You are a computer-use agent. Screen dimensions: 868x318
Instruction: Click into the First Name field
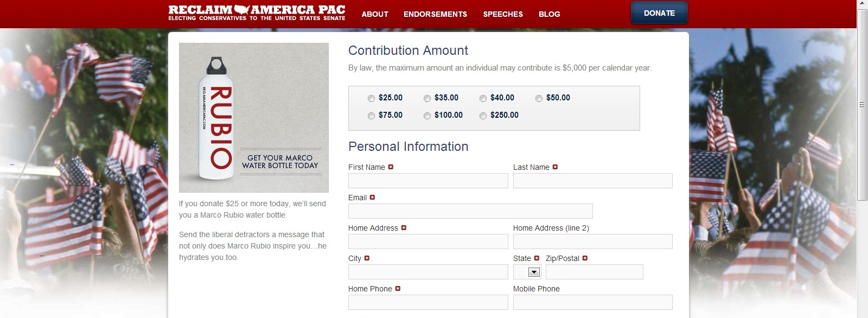428,181
